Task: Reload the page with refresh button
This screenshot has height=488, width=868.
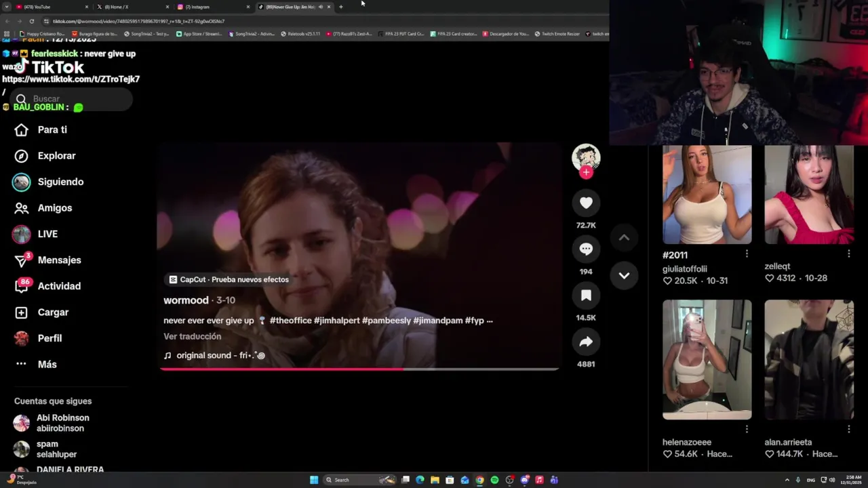Action: 31,21
